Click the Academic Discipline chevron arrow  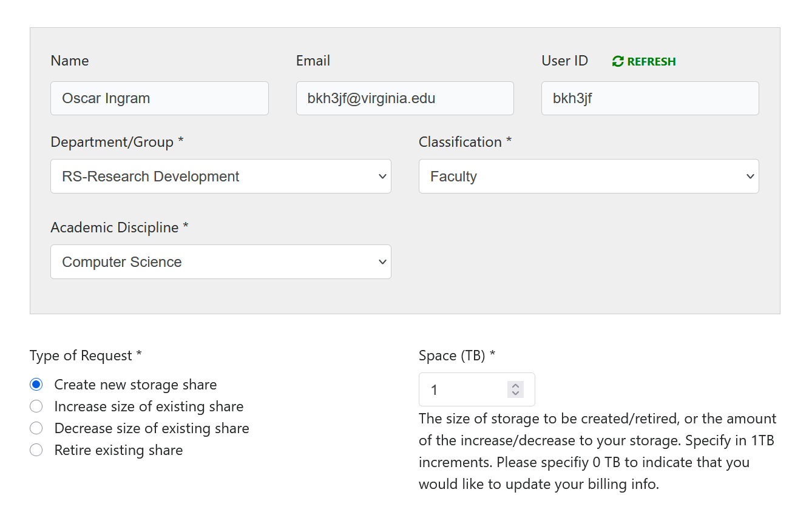(382, 262)
